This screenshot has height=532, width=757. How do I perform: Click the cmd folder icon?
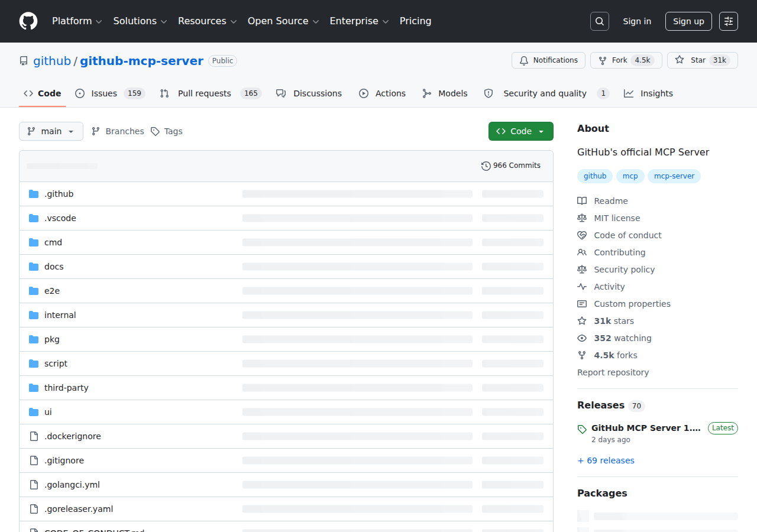point(34,242)
